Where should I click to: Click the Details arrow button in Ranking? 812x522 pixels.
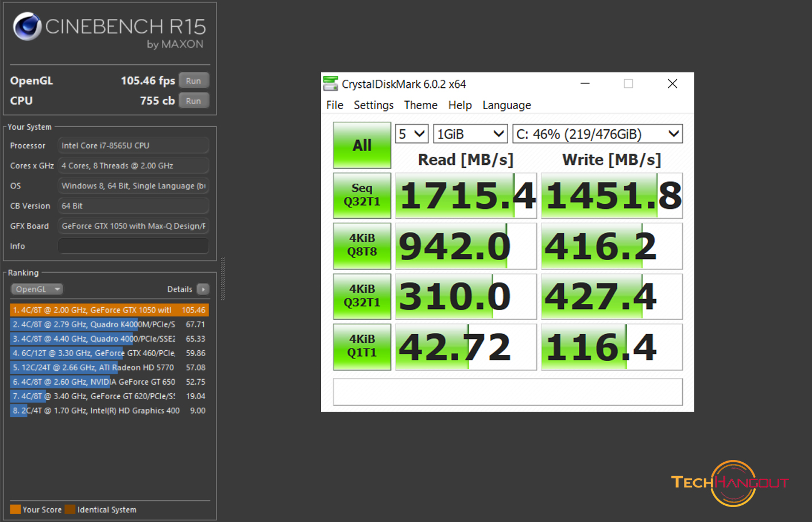[x=203, y=289]
